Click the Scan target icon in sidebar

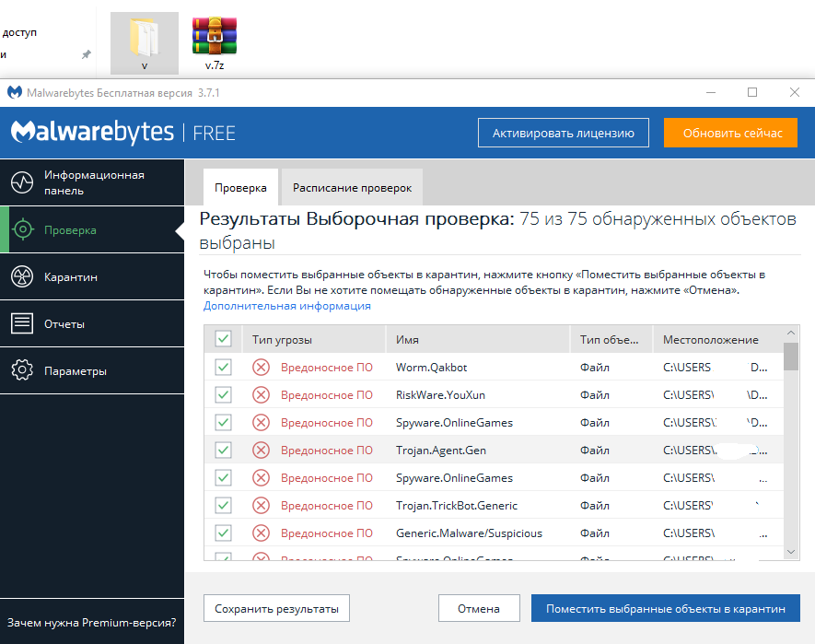coord(23,229)
